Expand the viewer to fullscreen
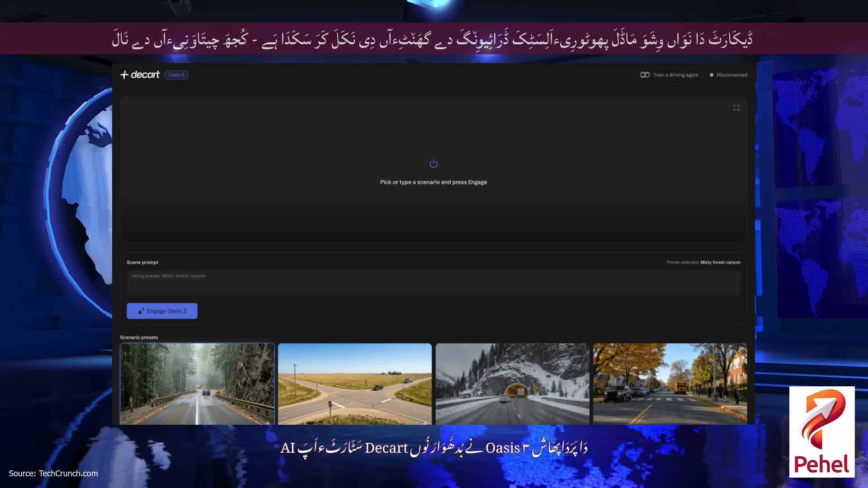 (x=736, y=108)
